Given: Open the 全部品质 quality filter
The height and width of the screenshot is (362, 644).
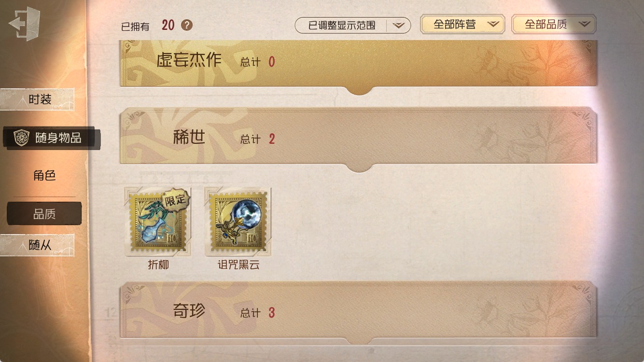Looking at the screenshot, I should pyautogui.click(x=554, y=24).
